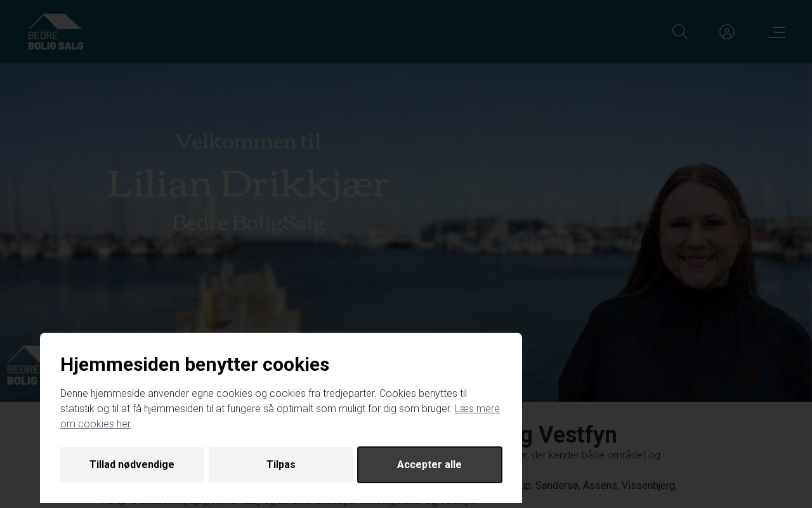This screenshot has height=508, width=812.
Task: Click the Bedre Bolig Salg header logo
Action: [55, 32]
